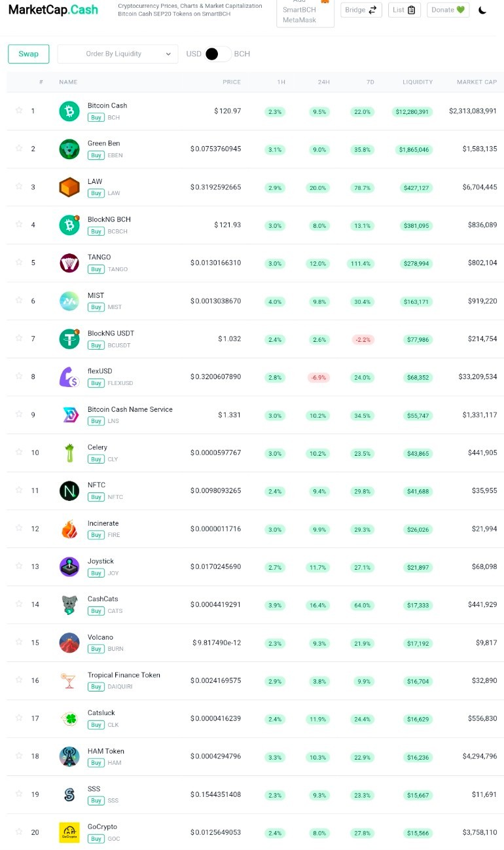Sort by the 24H column header
Image resolution: width=504 pixels, height=850 pixels.
pos(323,82)
